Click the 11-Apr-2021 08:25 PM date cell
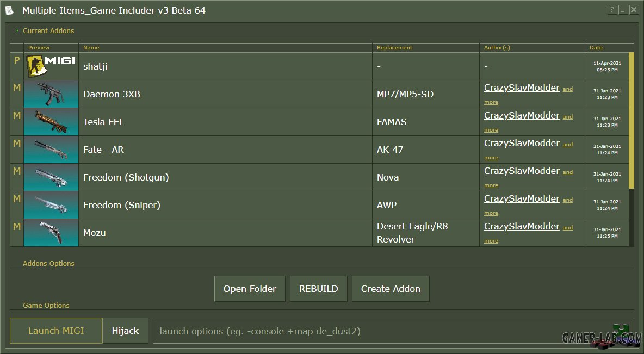 coord(607,66)
